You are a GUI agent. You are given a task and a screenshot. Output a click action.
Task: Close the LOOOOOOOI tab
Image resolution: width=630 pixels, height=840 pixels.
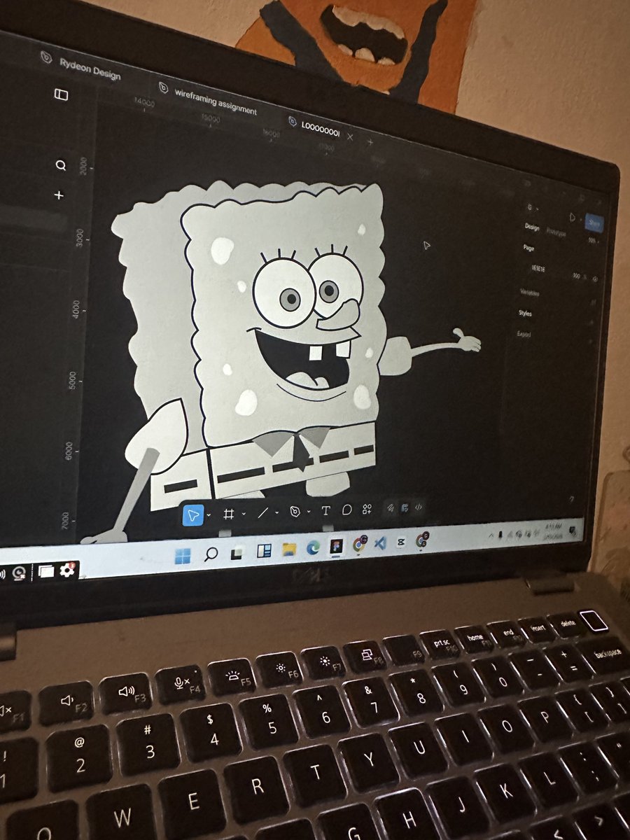[x=350, y=136]
